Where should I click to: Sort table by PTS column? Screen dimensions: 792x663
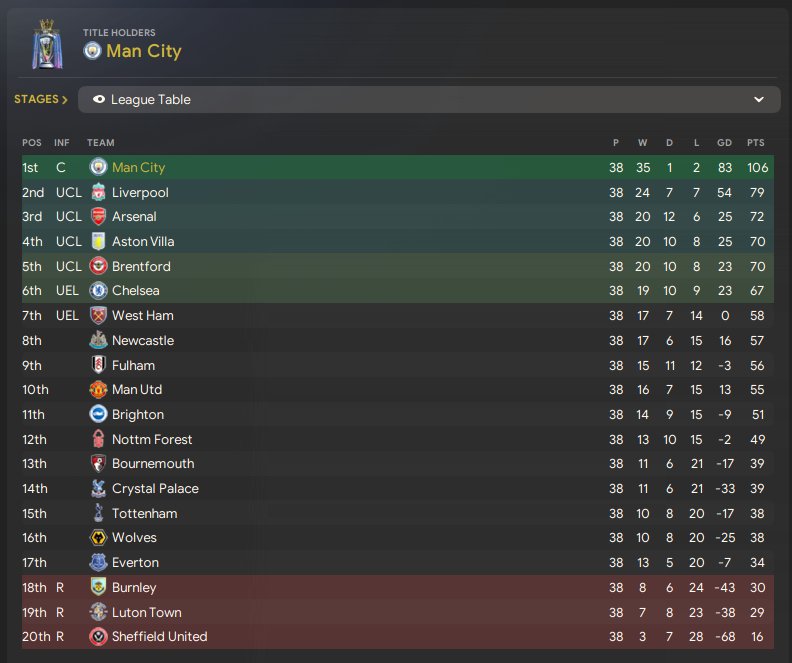755,143
